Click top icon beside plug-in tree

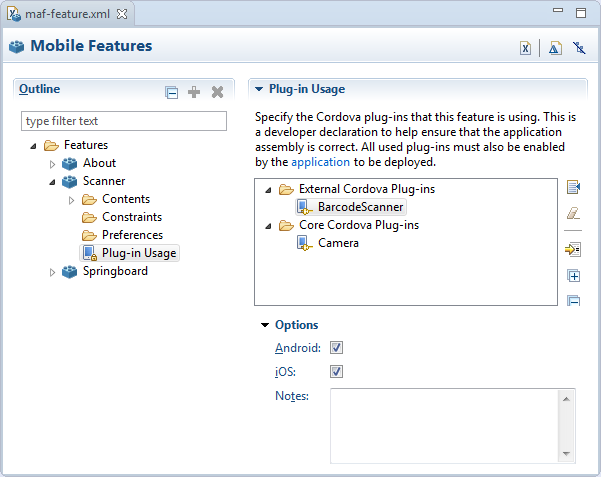click(x=574, y=187)
